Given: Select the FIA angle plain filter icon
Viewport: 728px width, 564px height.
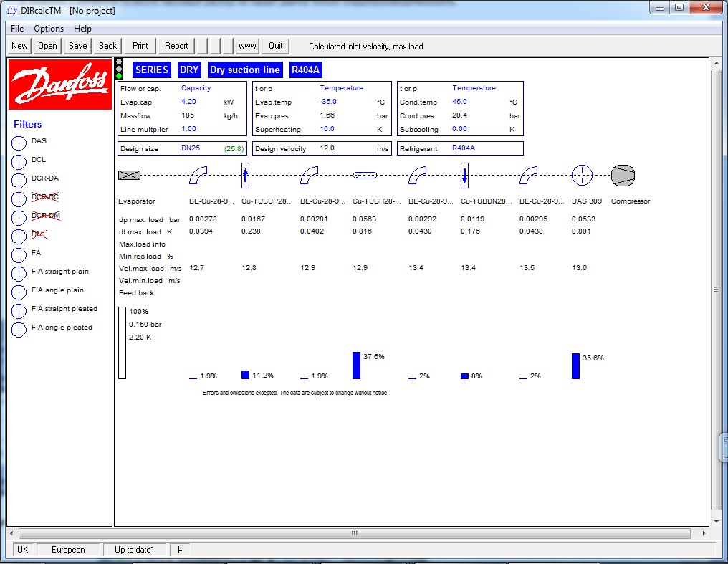Looking at the screenshot, I should [19, 292].
